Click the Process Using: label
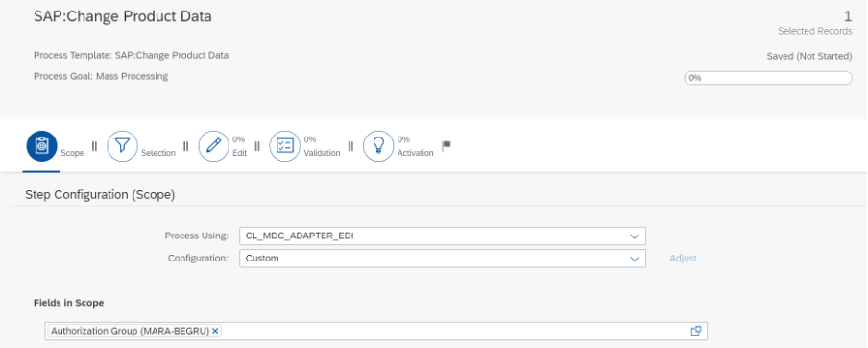The image size is (868, 348). (197, 236)
